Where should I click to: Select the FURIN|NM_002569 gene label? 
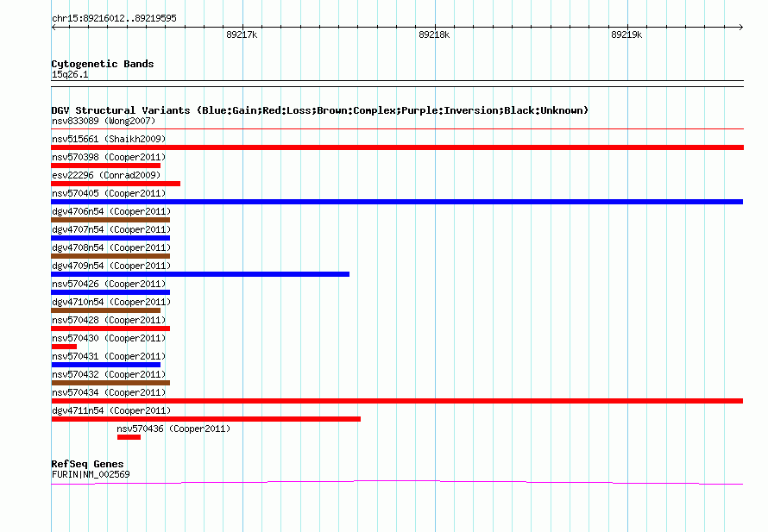91,474
